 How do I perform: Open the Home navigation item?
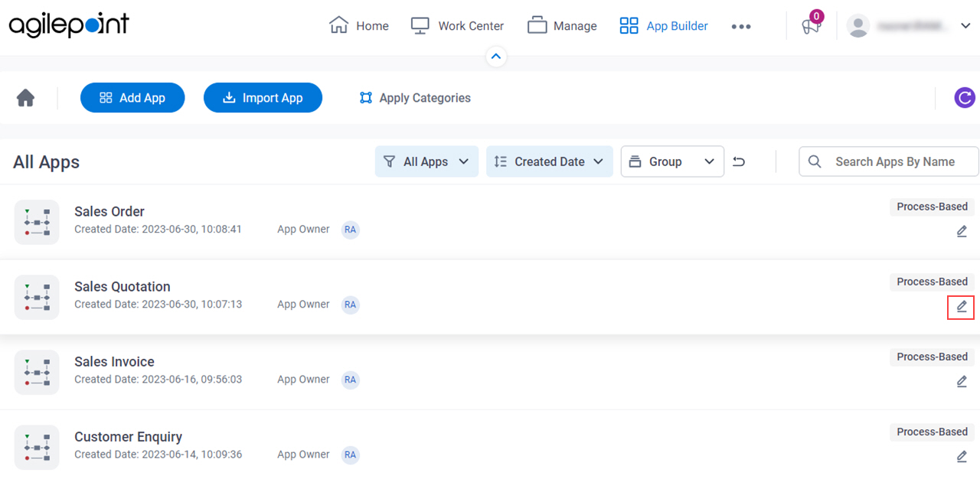359,26
